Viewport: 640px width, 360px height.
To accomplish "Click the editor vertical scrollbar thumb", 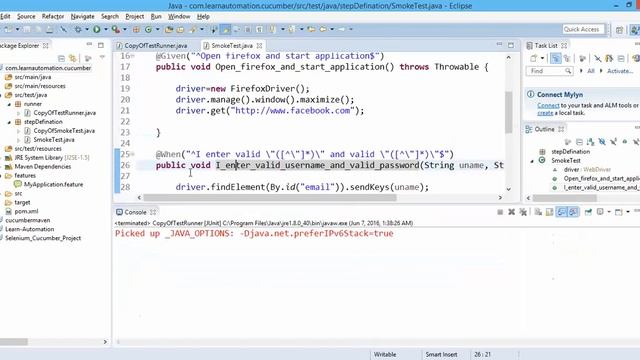I will click(x=509, y=112).
